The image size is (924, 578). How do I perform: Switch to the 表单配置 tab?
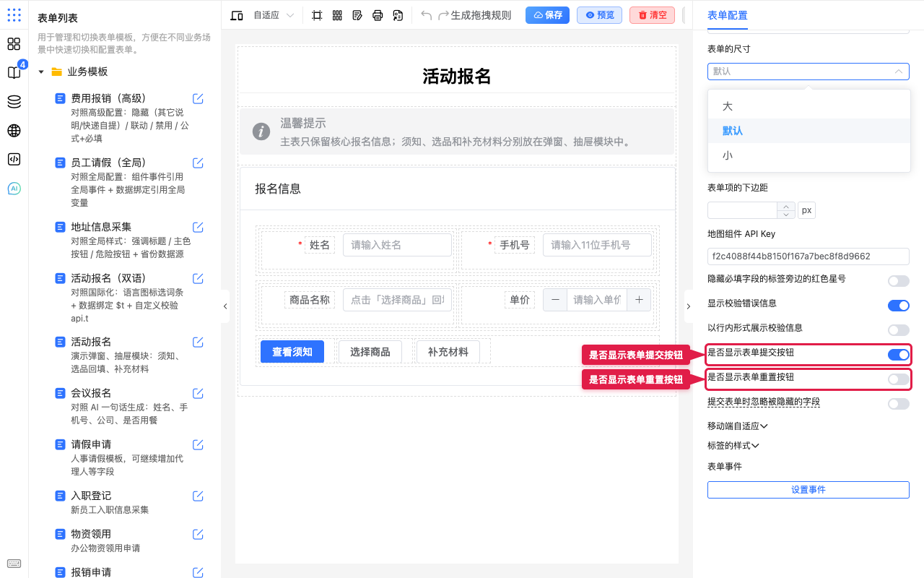(728, 15)
